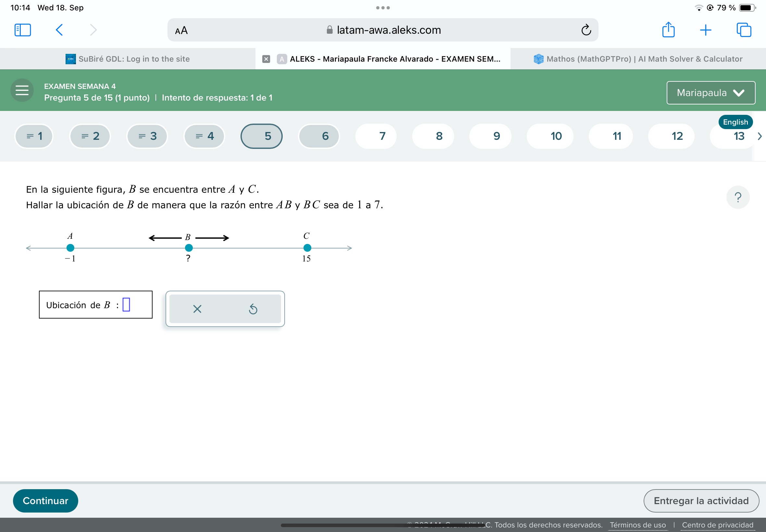The image size is (766, 532).
Task: Open Centro de privacidad link
Action: (x=717, y=525)
